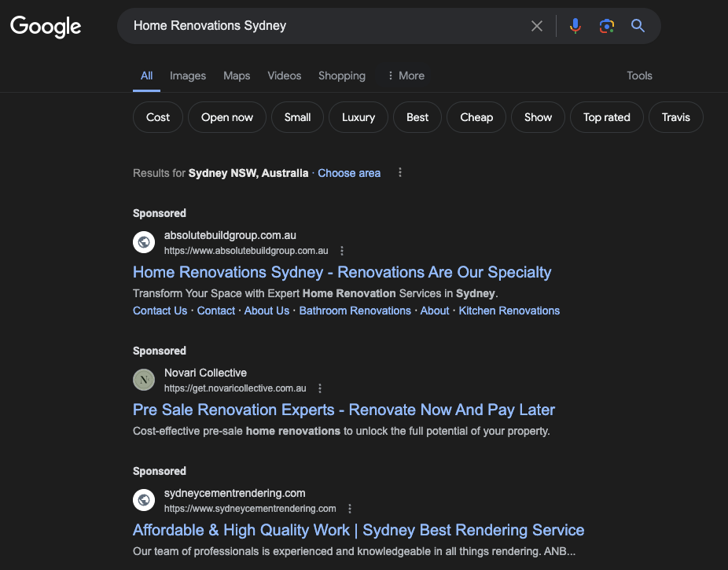Click absolutebuildgroup.com.au globe favicon

(144, 242)
